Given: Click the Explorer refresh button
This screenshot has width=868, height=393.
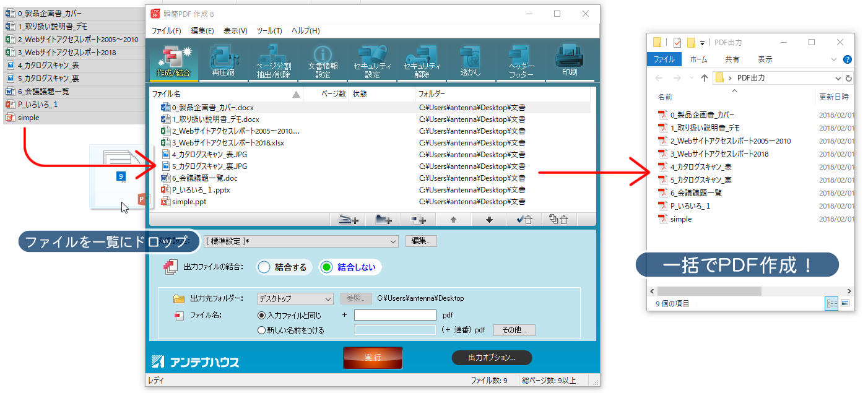Looking at the screenshot, I should click(x=849, y=78).
